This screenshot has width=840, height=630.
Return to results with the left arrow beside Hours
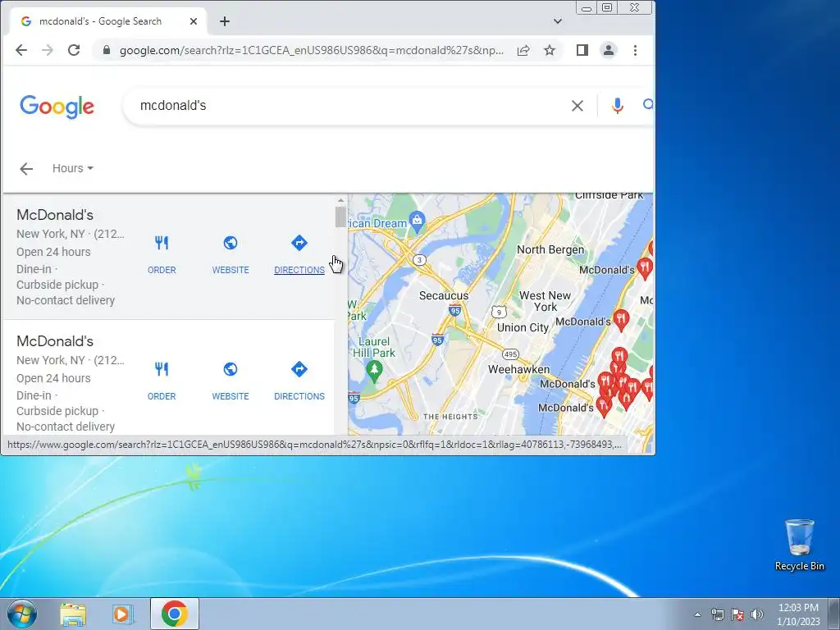pos(26,169)
